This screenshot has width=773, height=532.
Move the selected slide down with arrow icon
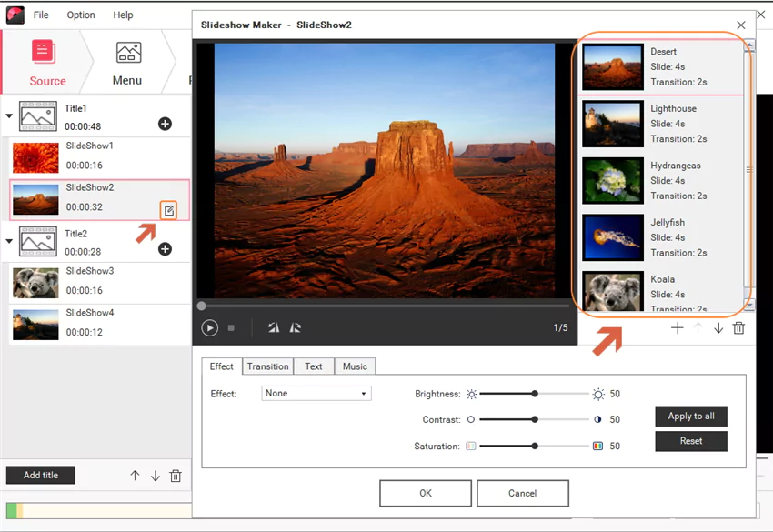pos(718,327)
